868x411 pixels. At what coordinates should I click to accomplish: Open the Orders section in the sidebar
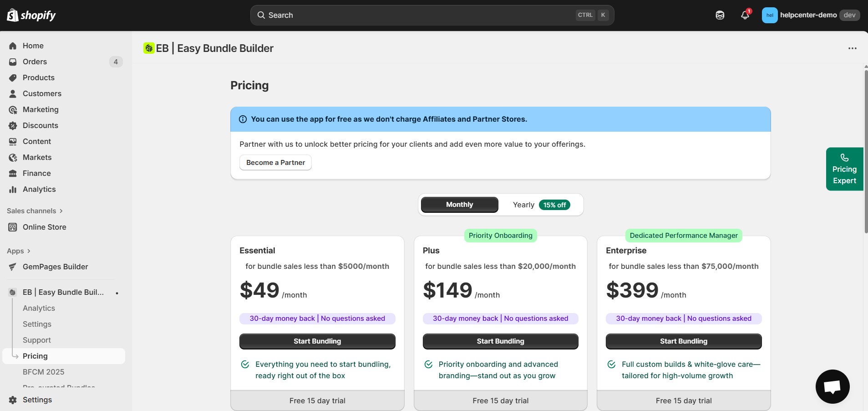point(35,62)
